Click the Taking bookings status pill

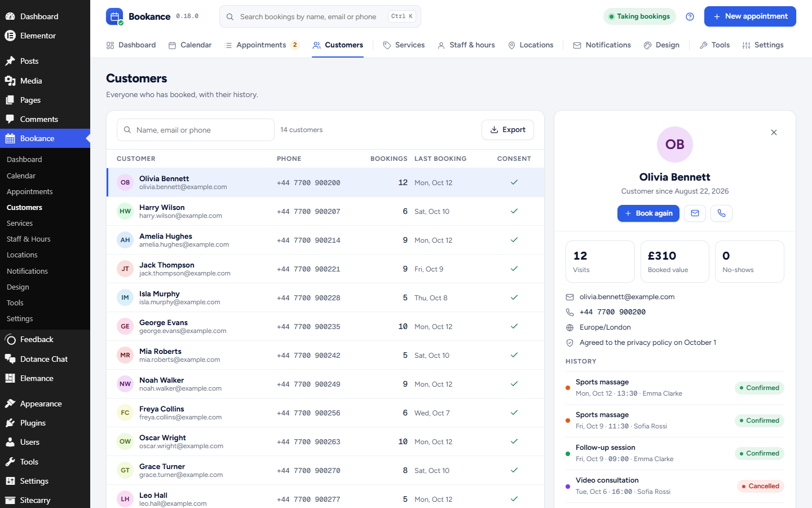(x=639, y=16)
